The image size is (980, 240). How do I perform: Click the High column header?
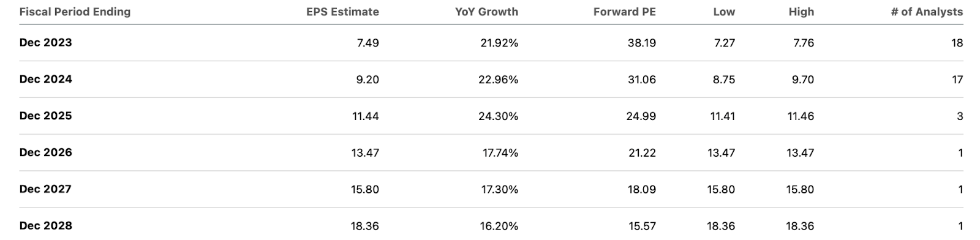pos(801,12)
